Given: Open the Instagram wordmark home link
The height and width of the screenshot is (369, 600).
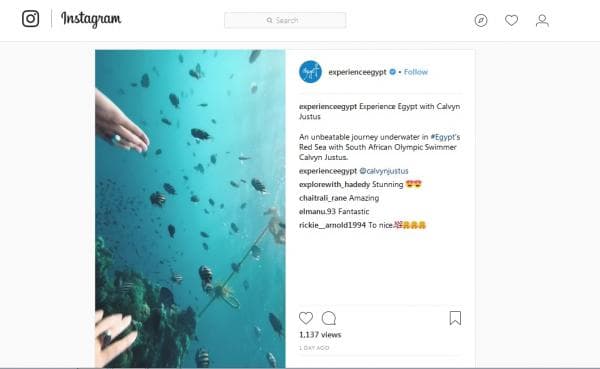Looking at the screenshot, I should (91, 19).
